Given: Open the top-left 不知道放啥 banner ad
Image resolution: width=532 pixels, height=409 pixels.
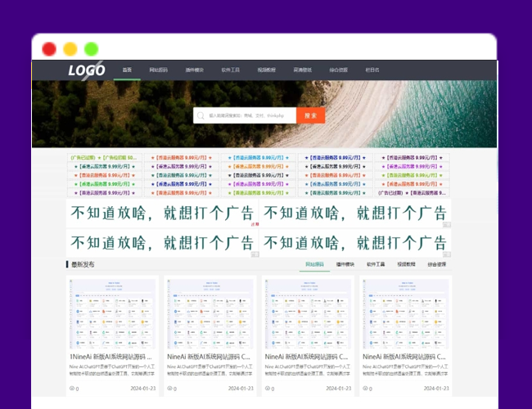Looking at the screenshot, I should 162,213.
